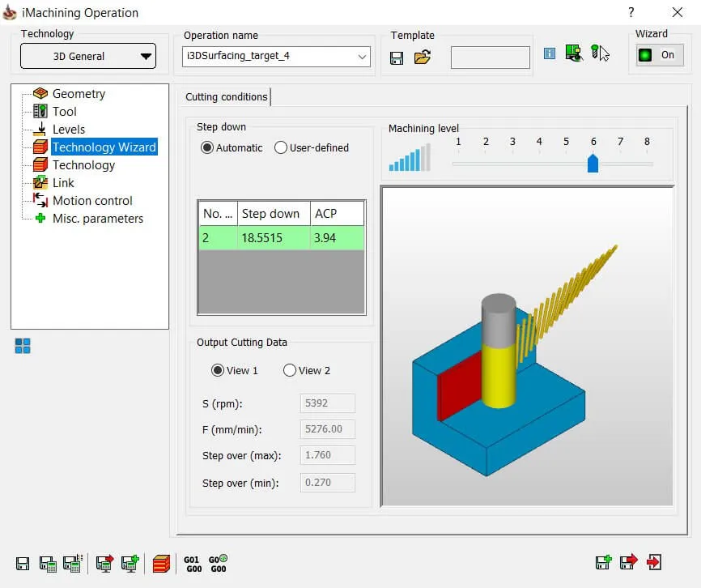Click the G01 G00 GCode icon
The height and width of the screenshot is (588, 701).
pos(193,565)
